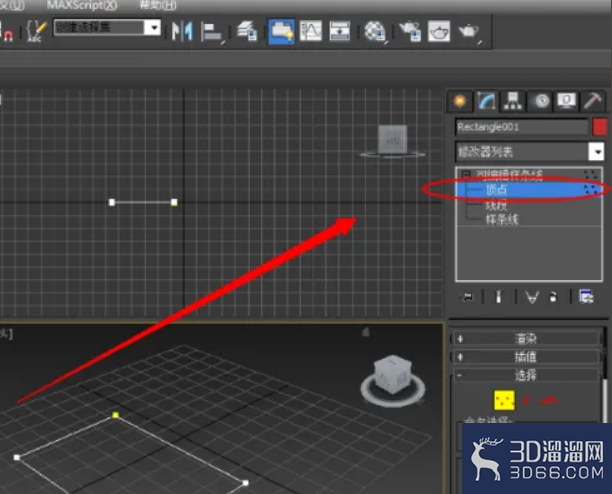Switch to the Modify panel tab
This screenshot has width=612, height=494.
[486, 101]
